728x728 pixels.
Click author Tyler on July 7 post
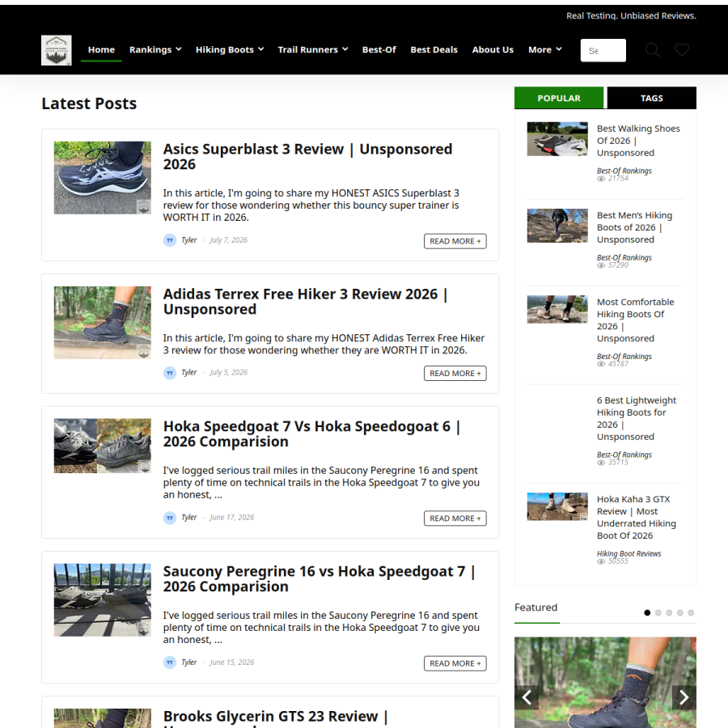click(189, 240)
